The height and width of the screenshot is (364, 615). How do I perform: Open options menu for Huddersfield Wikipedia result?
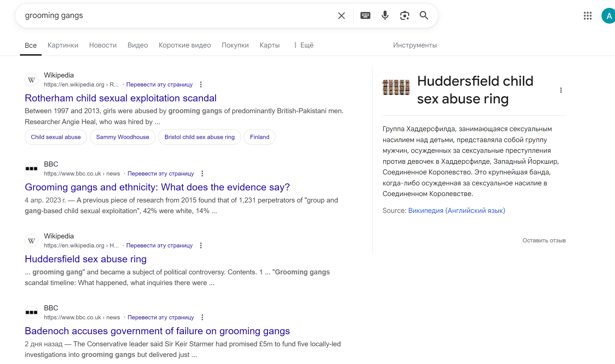click(201, 245)
